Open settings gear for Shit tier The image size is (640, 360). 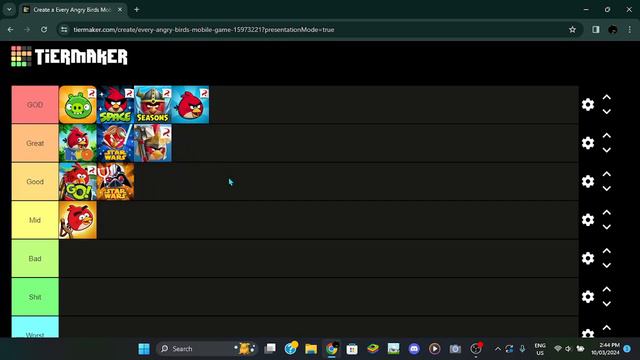(588, 296)
